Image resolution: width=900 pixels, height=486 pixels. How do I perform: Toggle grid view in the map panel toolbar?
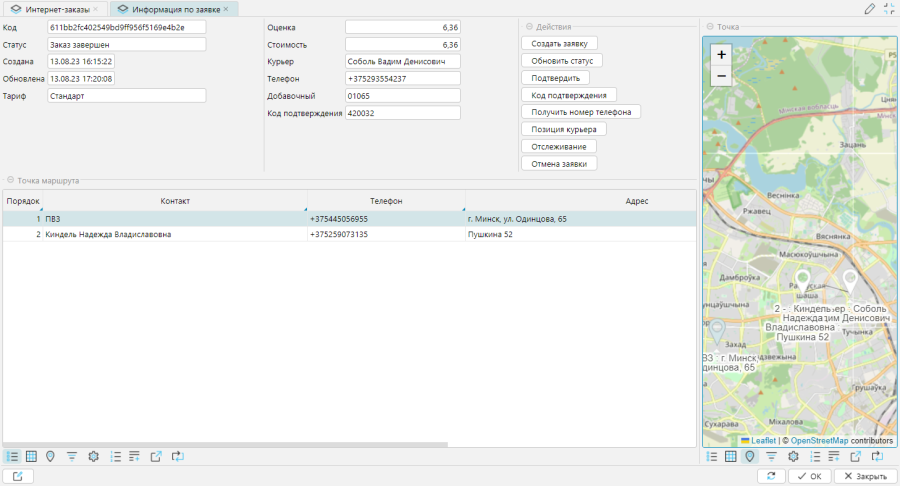[x=731, y=456]
